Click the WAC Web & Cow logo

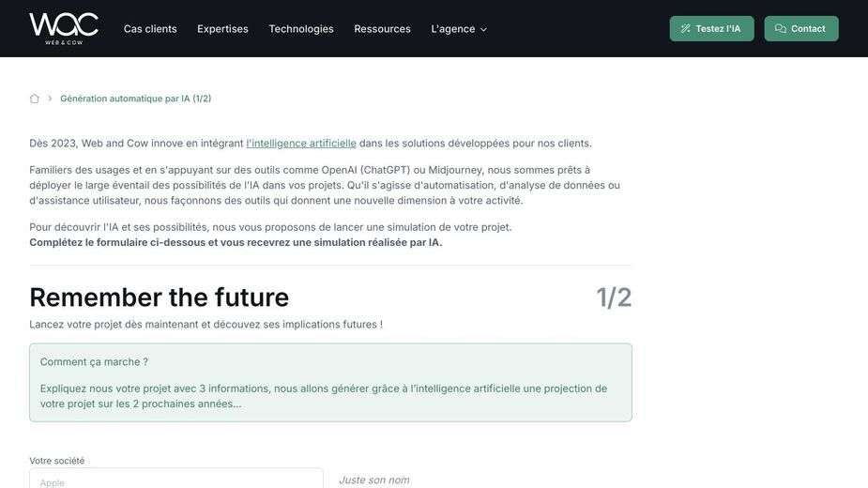[64, 28]
